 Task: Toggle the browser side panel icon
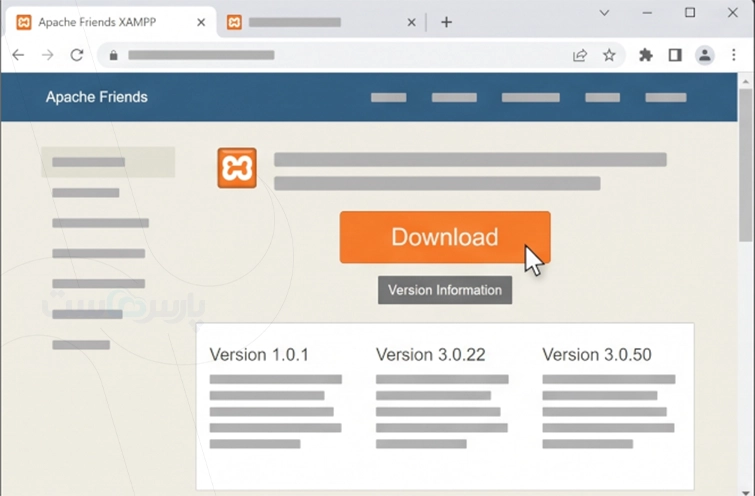point(675,55)
